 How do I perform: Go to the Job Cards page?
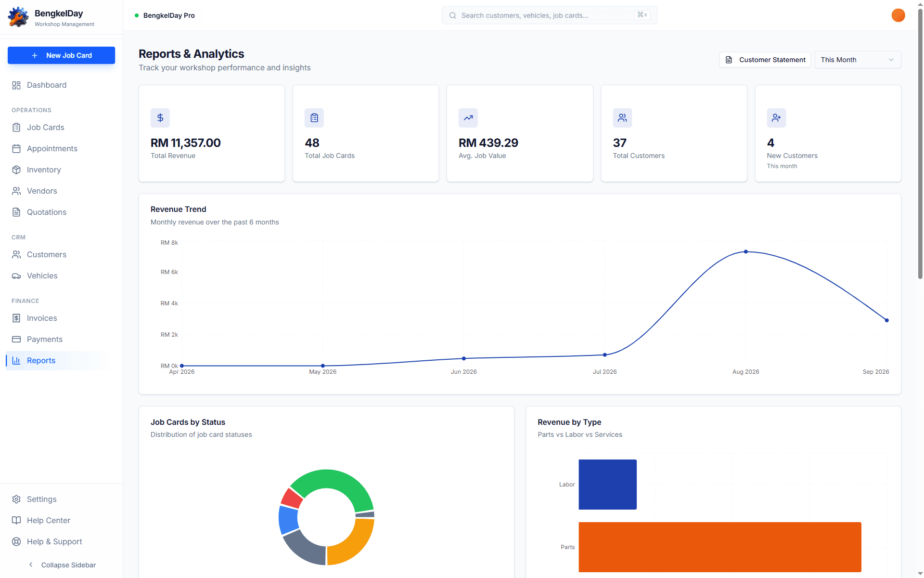point(62,128)
